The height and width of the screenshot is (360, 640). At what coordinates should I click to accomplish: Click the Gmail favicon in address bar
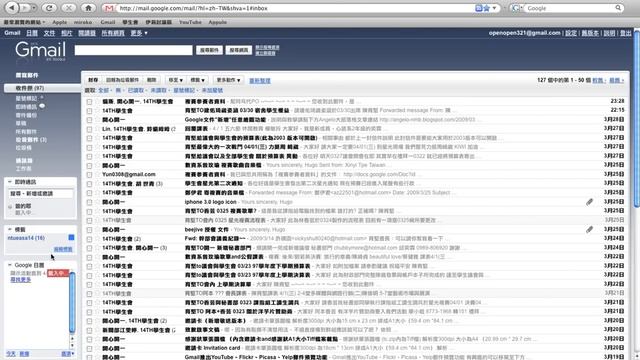[x=109, y=8]
